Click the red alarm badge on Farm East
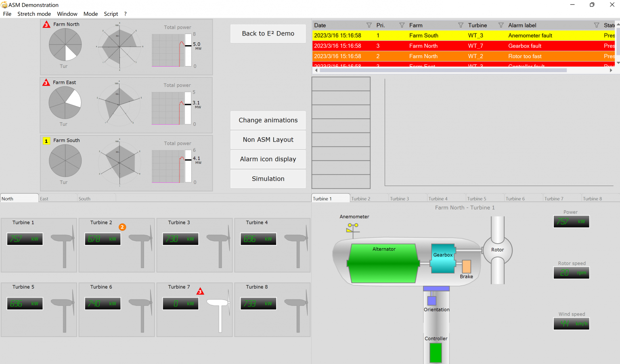The width and height of the screenshot is (620, 364). (46, 82)
